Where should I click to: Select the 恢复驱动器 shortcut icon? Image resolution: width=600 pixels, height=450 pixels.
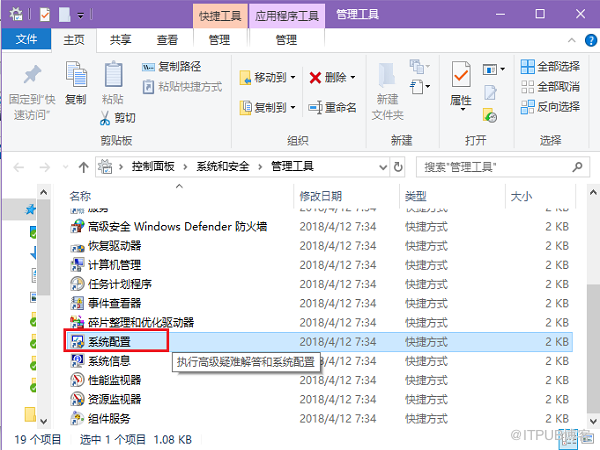click(x=77, y=246)
